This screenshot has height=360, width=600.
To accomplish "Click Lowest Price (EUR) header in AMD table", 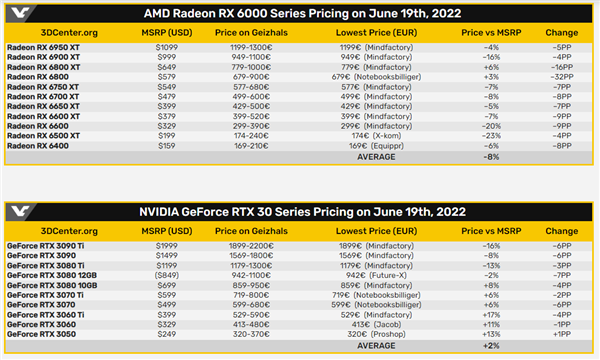I will [x=376, y=33].
